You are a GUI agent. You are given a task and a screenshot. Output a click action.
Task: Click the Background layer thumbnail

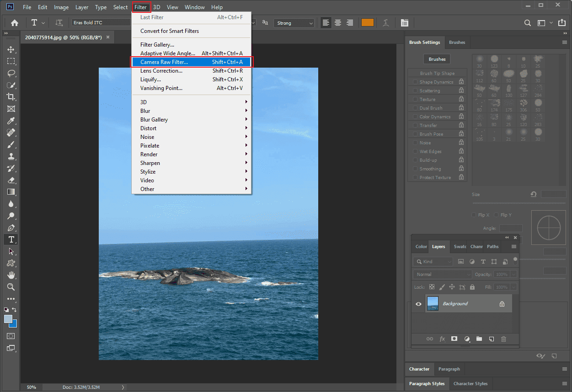point(432,303)
